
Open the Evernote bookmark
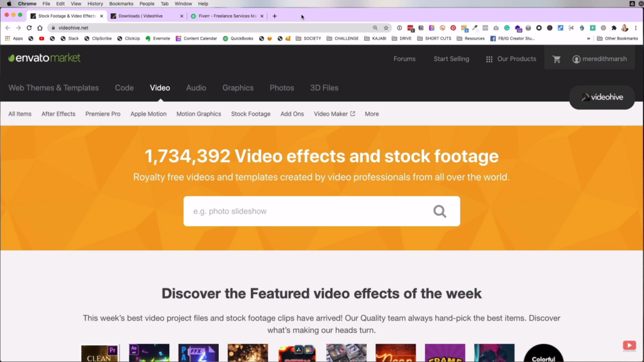158,38
